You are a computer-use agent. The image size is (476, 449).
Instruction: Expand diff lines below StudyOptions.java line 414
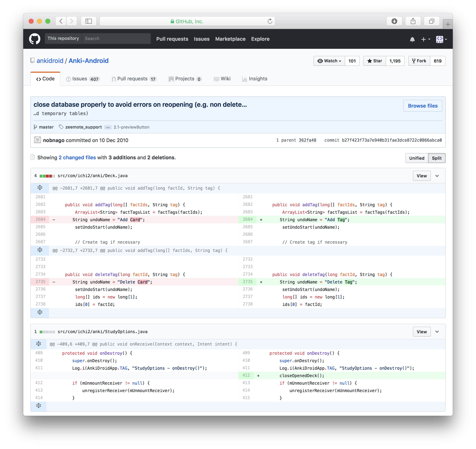[x=39, y=406]
